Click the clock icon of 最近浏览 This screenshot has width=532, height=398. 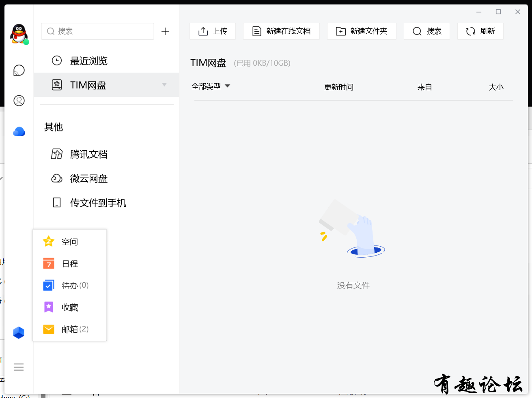coord(57,61)
